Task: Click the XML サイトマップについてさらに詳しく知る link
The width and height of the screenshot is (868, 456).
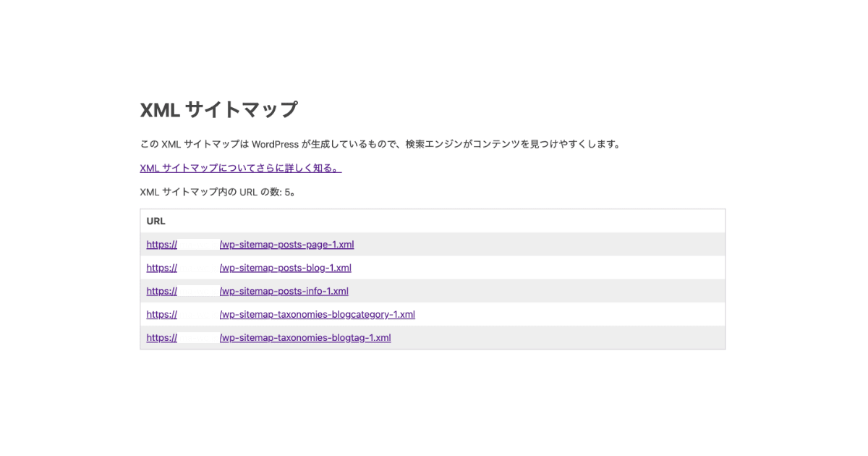Action: [239, 168]
